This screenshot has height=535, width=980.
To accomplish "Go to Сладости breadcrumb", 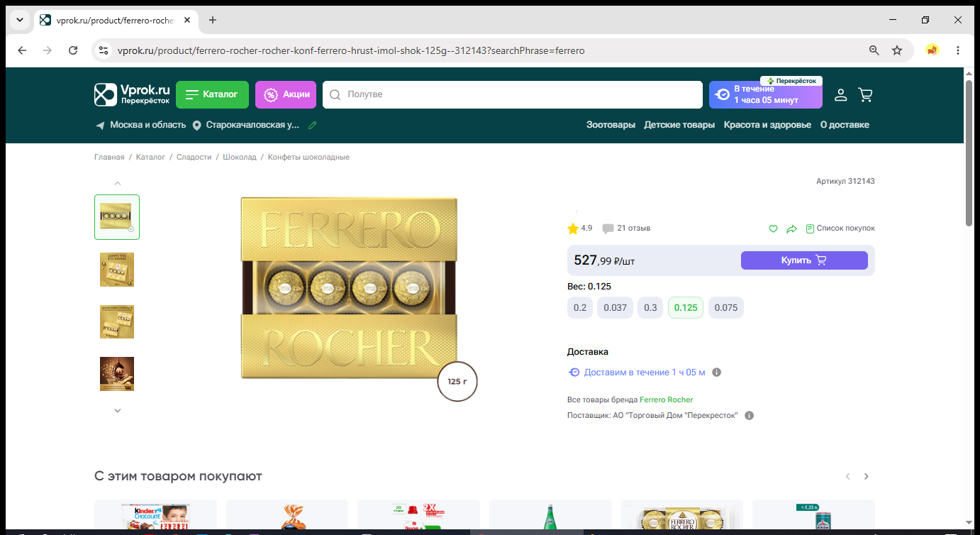I will pos(194,157).
